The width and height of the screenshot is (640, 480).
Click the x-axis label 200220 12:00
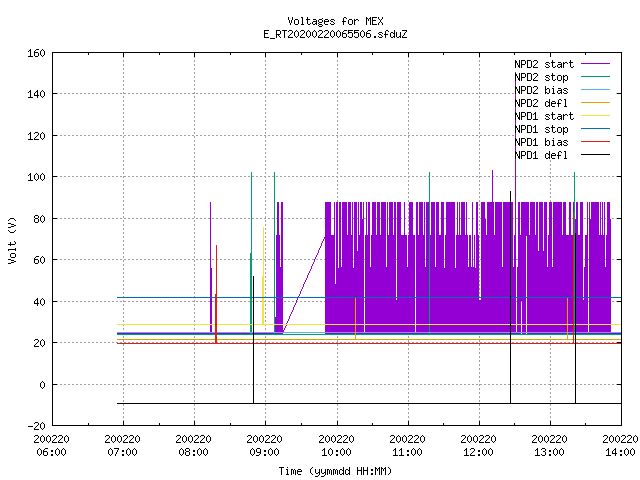pos(478,446)
